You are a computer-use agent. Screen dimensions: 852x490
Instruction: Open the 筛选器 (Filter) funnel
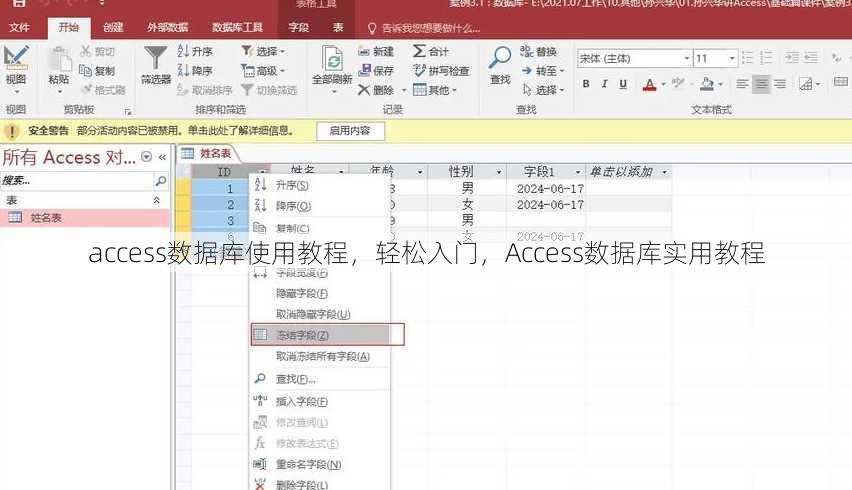156,59
